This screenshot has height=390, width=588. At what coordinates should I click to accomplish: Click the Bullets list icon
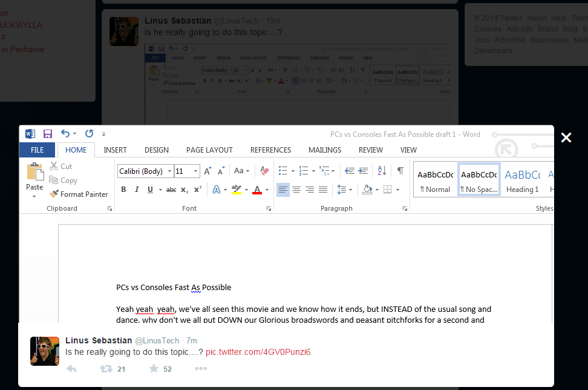pyautogui.click(x=283, y=171)
